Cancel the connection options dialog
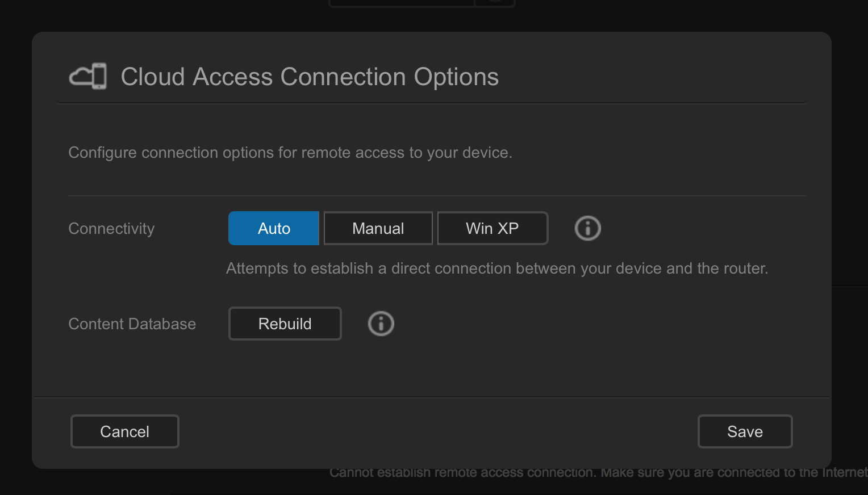 tap(124, 431)
